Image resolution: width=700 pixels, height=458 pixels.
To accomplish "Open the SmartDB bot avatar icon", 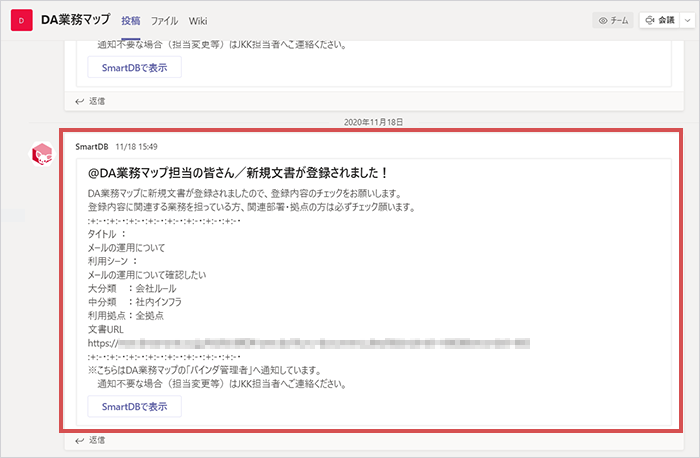I will click(x=42, y=154).
